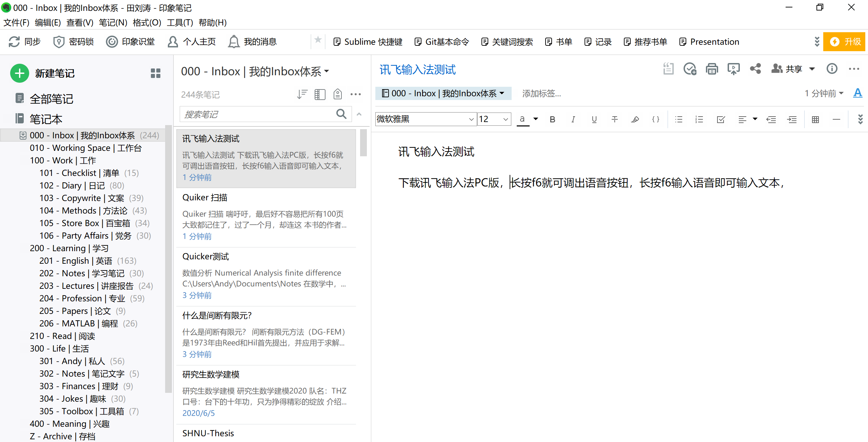Open the Presentation shortcut
The image size is (868, 442).
[710, 42]
